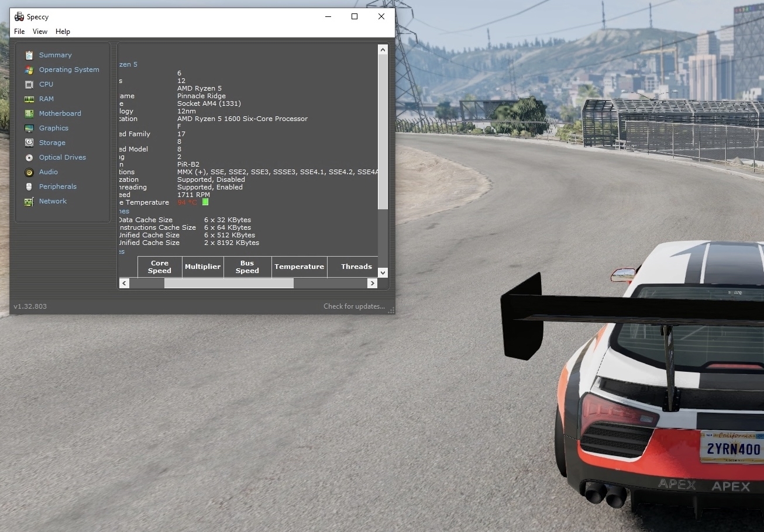Click the Supported, Disabled virtualization value
Viewport: 764px width, 532px height.
click(x=211, y=179)
